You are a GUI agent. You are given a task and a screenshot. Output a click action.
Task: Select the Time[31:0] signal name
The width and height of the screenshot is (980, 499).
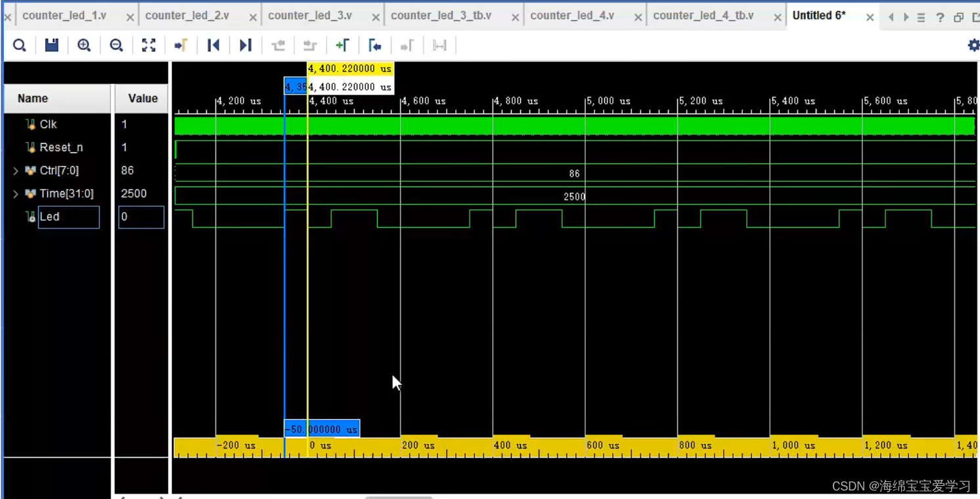click(66, 194)
